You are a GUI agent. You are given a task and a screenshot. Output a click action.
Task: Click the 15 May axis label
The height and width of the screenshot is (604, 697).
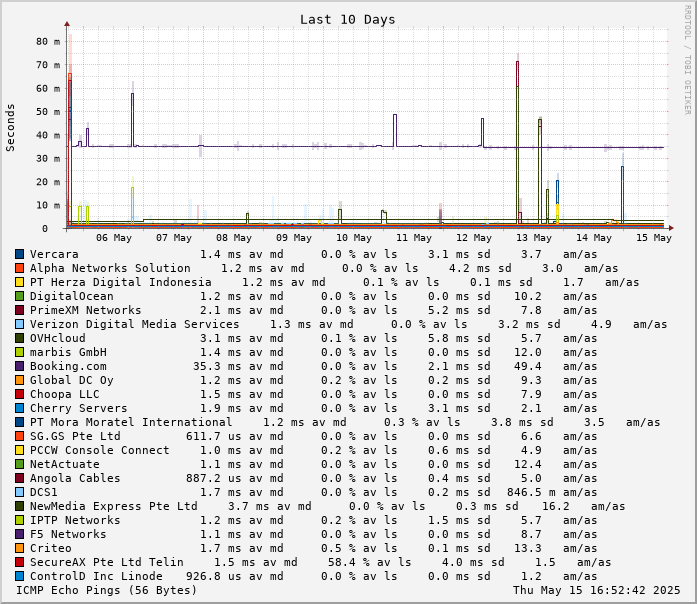(x=654, y=238)
